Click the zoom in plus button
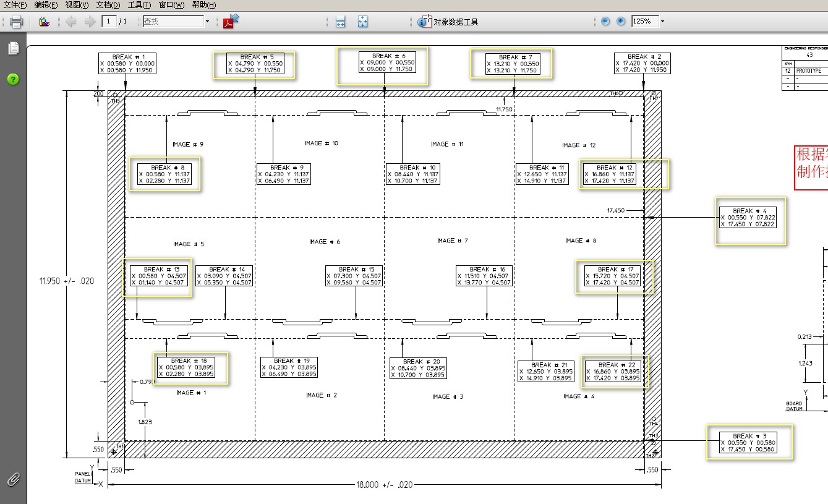This screenshot has width=828, height=504. tap(621, 21)
